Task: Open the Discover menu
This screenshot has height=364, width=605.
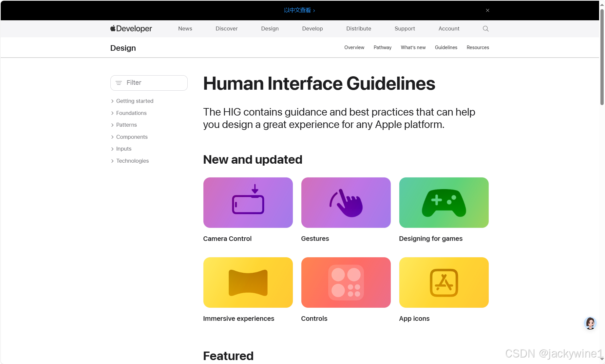Action: (x=227, y=28)
